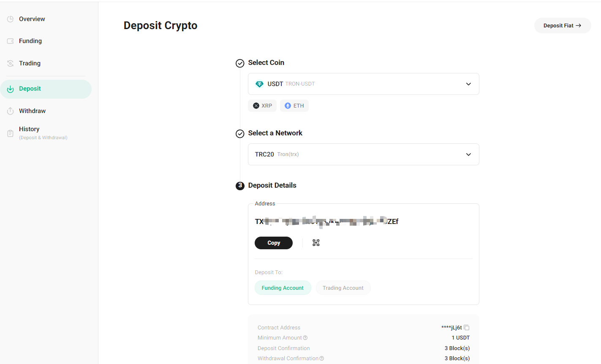Click the USDT coin logo in the selector
Viewport: 601px width, 364px height.
[259, 84]
